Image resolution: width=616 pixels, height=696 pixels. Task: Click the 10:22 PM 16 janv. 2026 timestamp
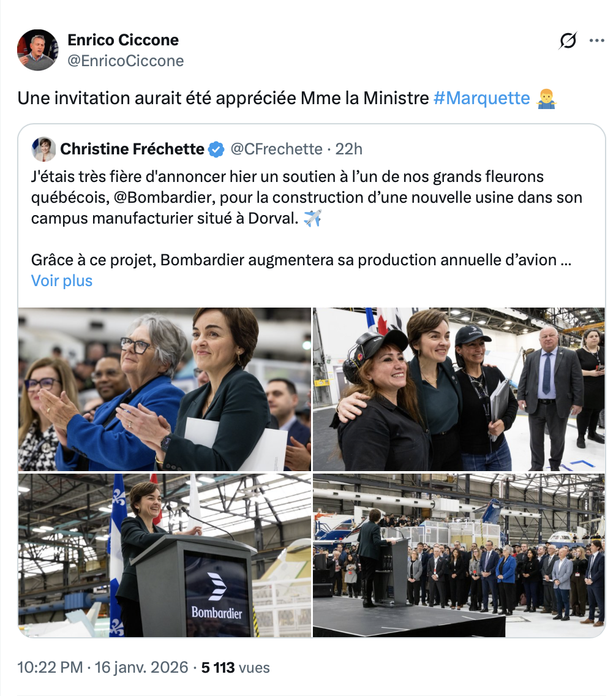coord(102,667)
